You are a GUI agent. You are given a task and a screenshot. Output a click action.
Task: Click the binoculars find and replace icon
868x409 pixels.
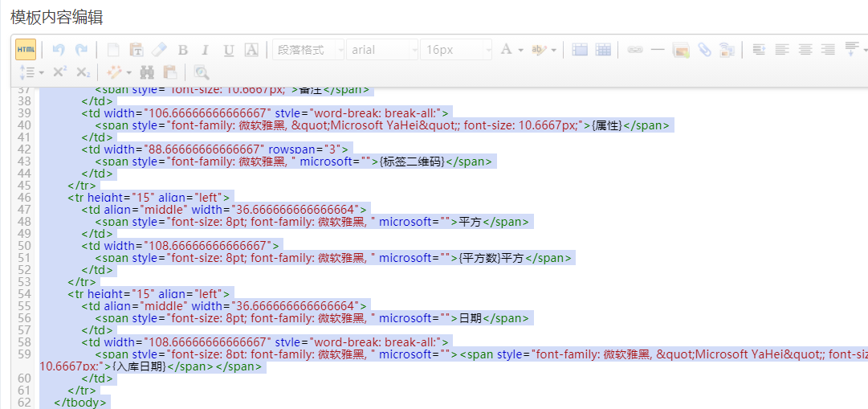coord(147,72)
